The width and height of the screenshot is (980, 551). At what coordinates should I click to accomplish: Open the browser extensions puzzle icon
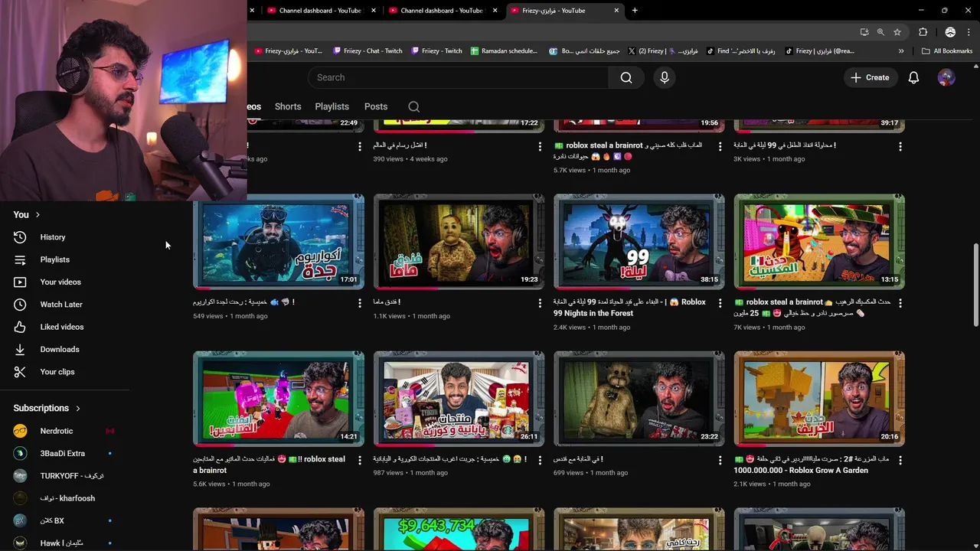pos(923,32)
